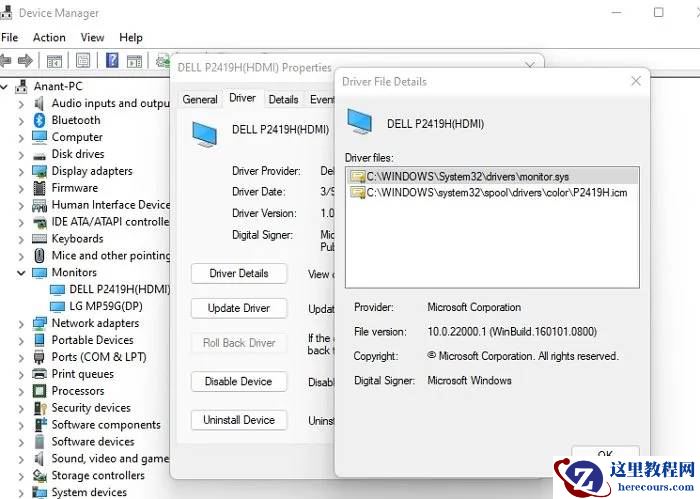Image resolution: width=700 pixels, height=499 pixels.
Task: Open the View menu
Action: tap(92, 37)
